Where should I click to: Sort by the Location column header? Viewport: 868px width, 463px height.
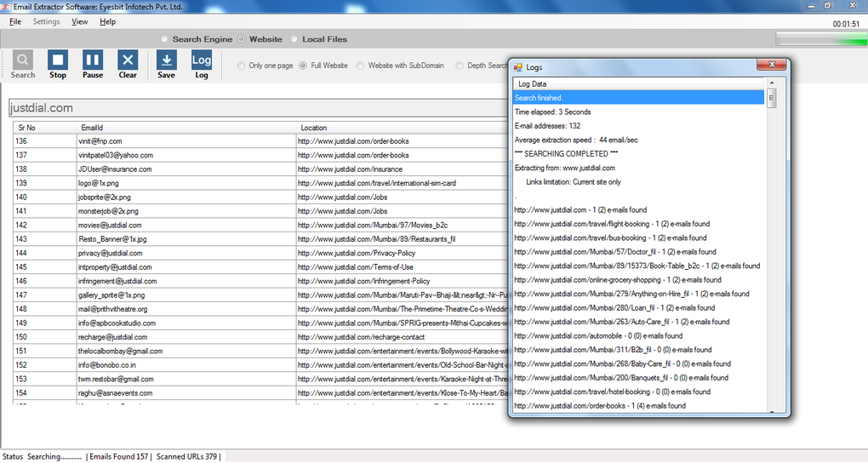pos(402,128)
